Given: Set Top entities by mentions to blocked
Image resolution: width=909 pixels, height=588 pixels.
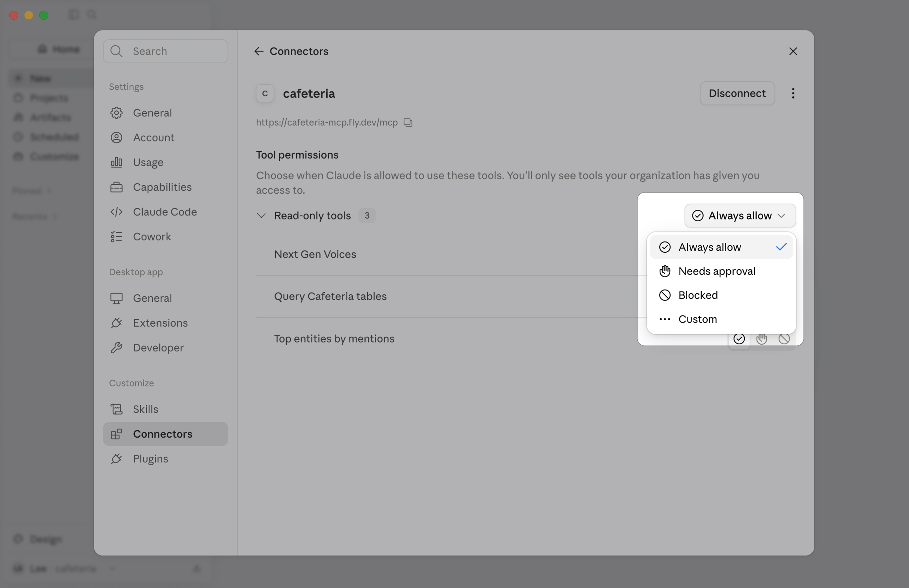Looking at the screenshot, I should pyautogui.click(x=784, y=339).
